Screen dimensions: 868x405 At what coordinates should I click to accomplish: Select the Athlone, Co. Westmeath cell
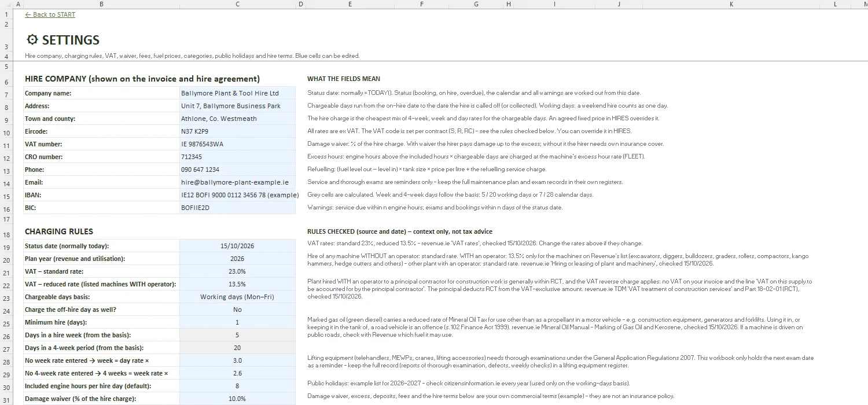(x=237, y=119)
